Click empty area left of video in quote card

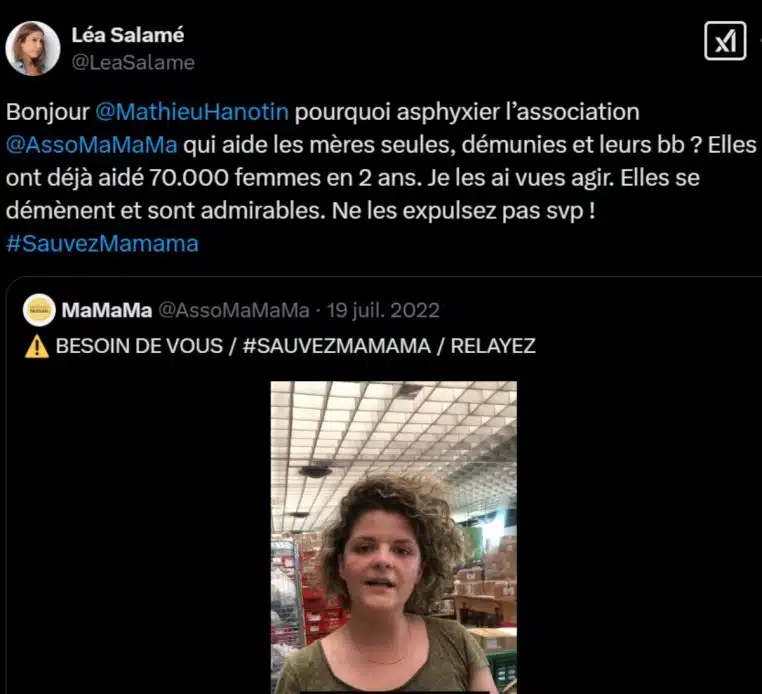click(x=139, y=535)
